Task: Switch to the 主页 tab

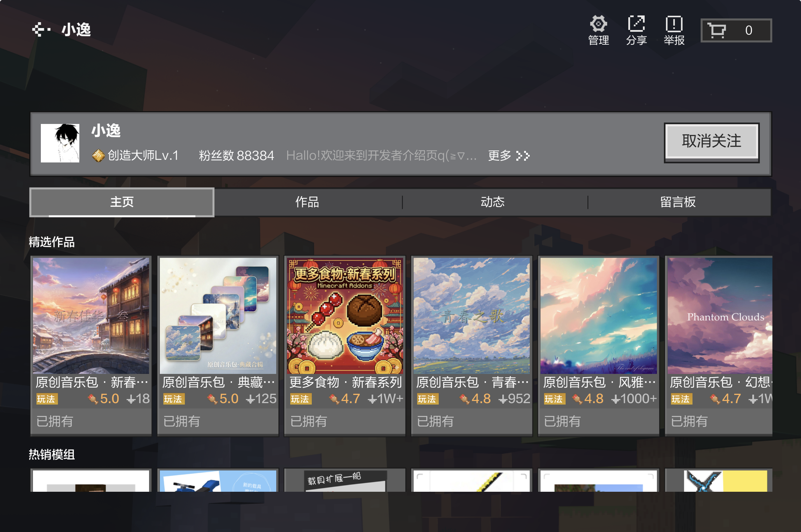Action: (122, 202)
